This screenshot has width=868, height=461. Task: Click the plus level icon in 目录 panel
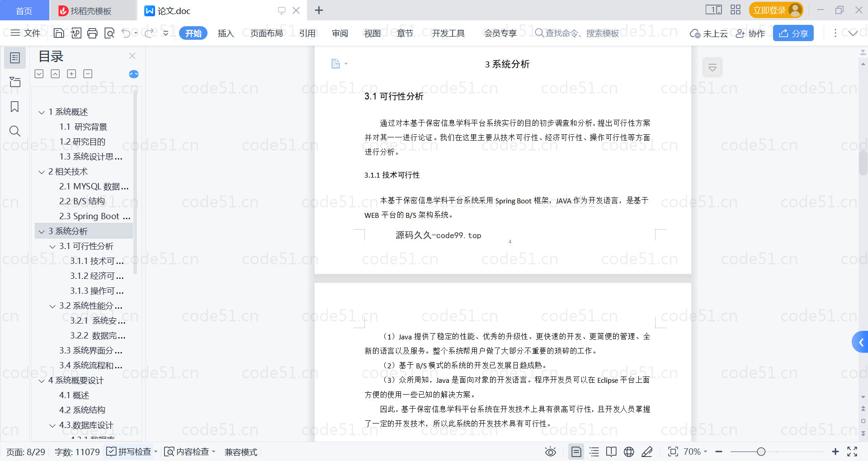(x=71, y=74)
